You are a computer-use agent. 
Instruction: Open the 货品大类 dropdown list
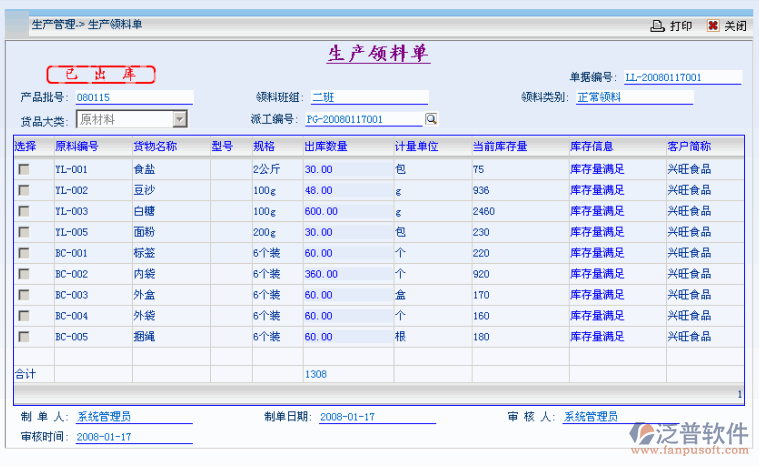pyautogui.click(x=180, y=120)
